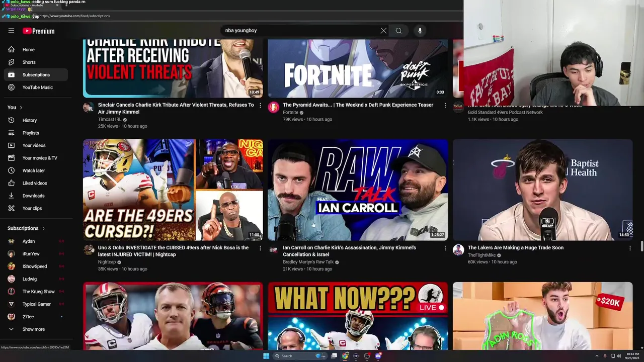Open YouTube Music in sidebar
This screenshot has height=362, width=644.
36,87
